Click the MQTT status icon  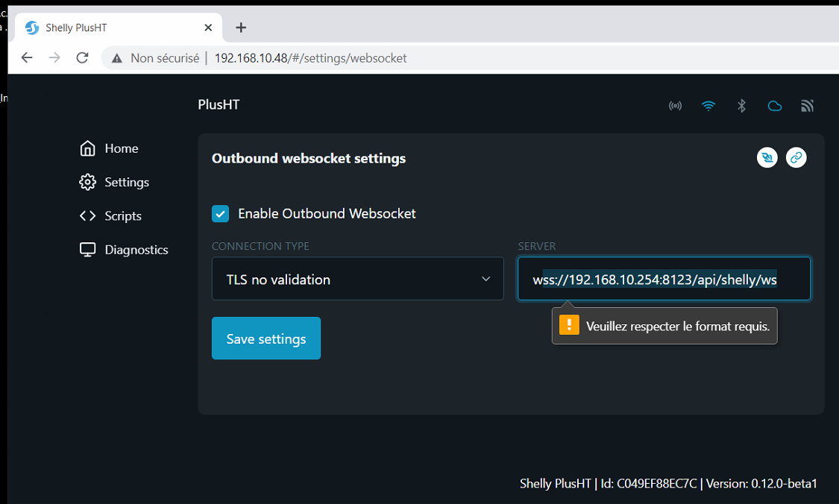pyautogui.click(x=807, y=105)
